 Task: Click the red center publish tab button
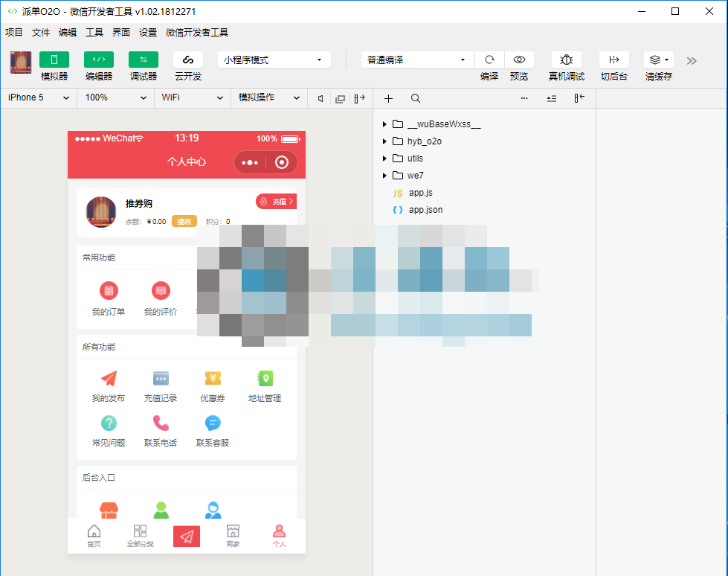coord(187,537)
